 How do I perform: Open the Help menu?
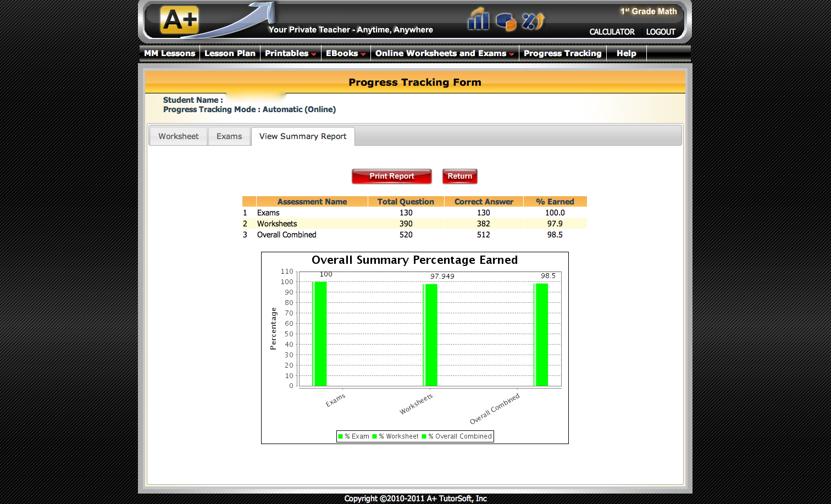[626, 53]
